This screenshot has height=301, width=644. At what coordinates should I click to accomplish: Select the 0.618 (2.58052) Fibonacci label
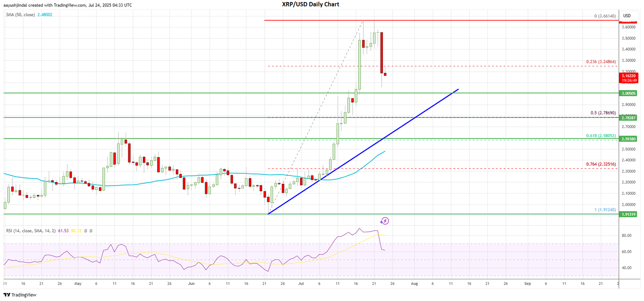pyautogui.click(x=601, y=136)
